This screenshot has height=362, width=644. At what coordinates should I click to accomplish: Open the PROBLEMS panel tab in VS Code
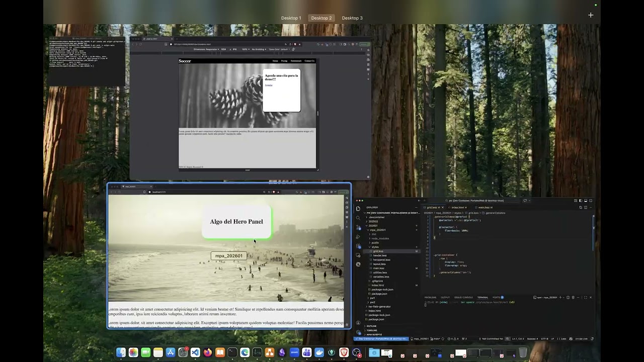[430, 297]
